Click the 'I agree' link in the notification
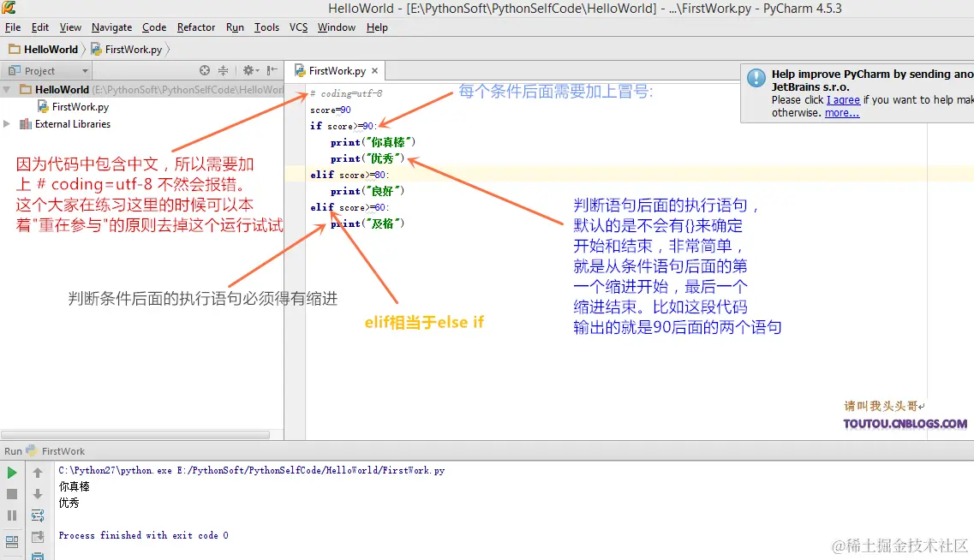Image resolution: width=974 pixels, height=560 pixels. [x=844, y=100]
